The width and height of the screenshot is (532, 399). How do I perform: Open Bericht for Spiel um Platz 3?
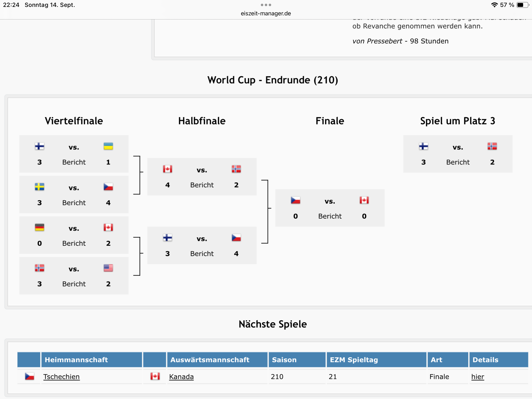click(x=458, y=162)
